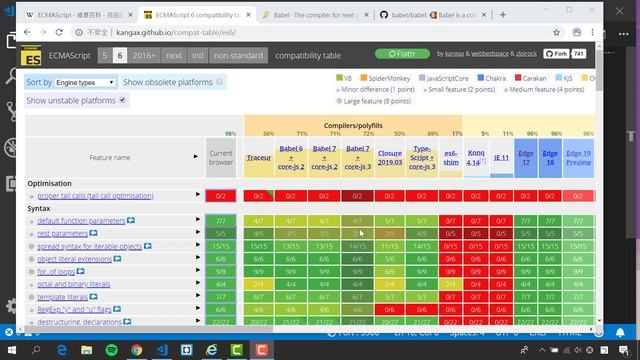
Task: Expand proper tail calls row
Action: [x=198, y=194]
